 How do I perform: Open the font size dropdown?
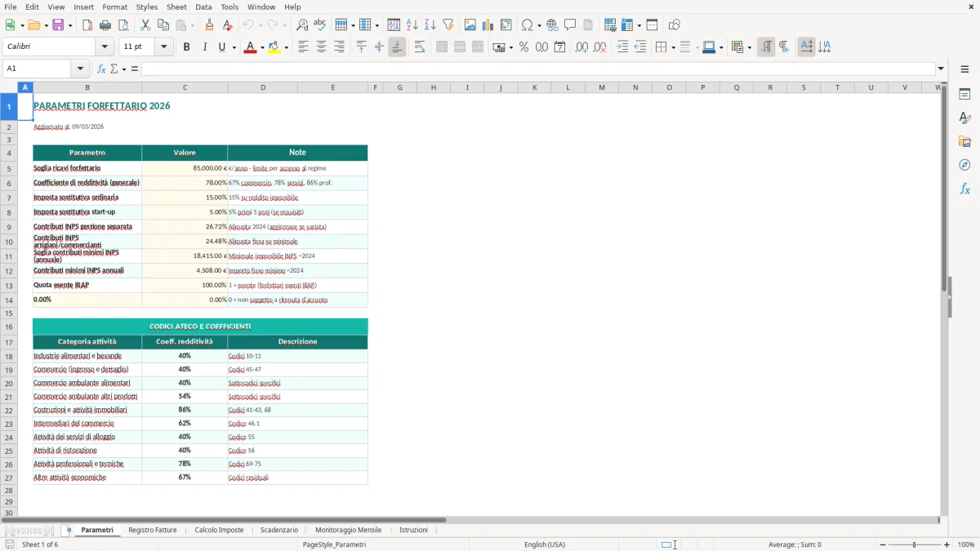point(164,47)
